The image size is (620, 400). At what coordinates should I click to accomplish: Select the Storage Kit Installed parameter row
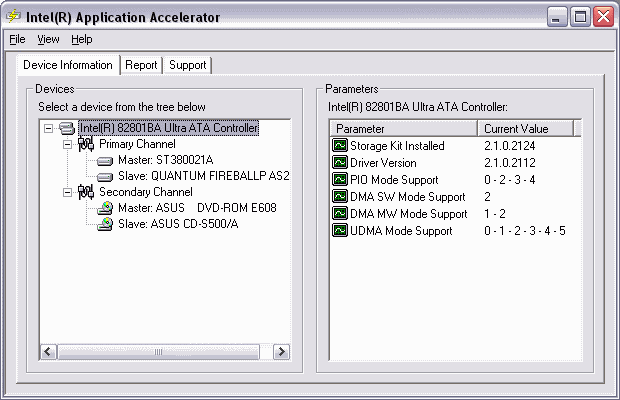click(x=455, y=145)
